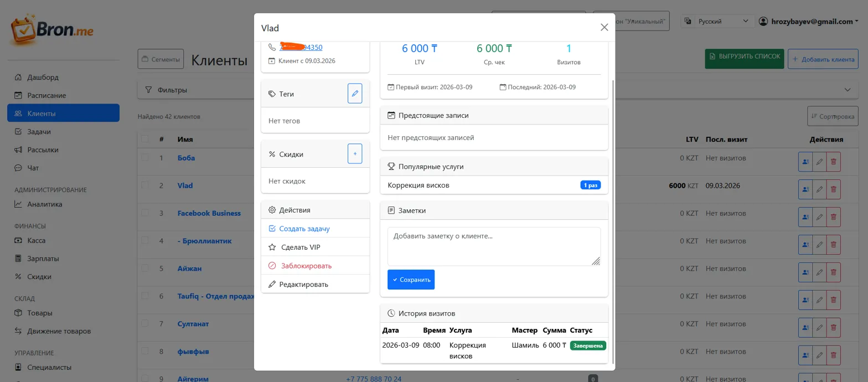868x382 pixels.
Task: Click the Создать задачу action link
Action: click(308, 229)
